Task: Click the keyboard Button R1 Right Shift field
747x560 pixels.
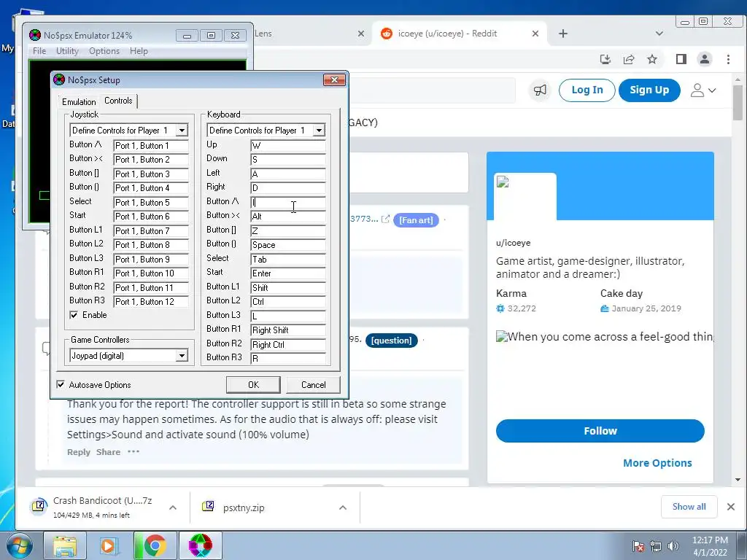Action: (x=288, y=330)
